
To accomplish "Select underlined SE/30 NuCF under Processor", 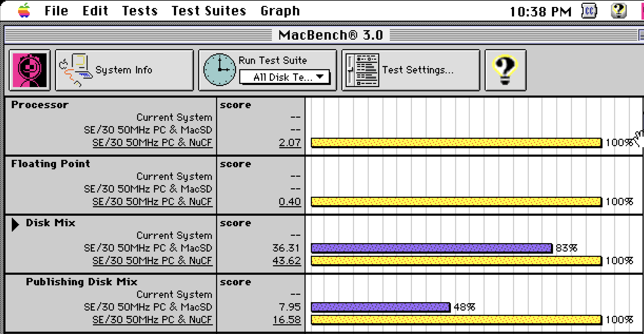I will (x=152, y=143).
